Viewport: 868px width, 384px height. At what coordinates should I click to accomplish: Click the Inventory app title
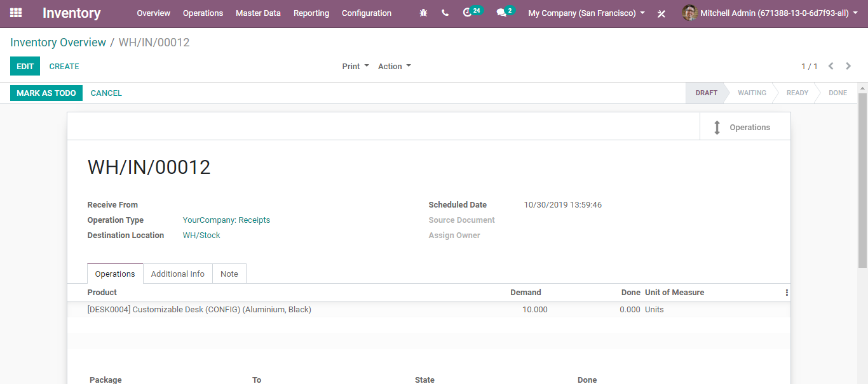point(71,13)
